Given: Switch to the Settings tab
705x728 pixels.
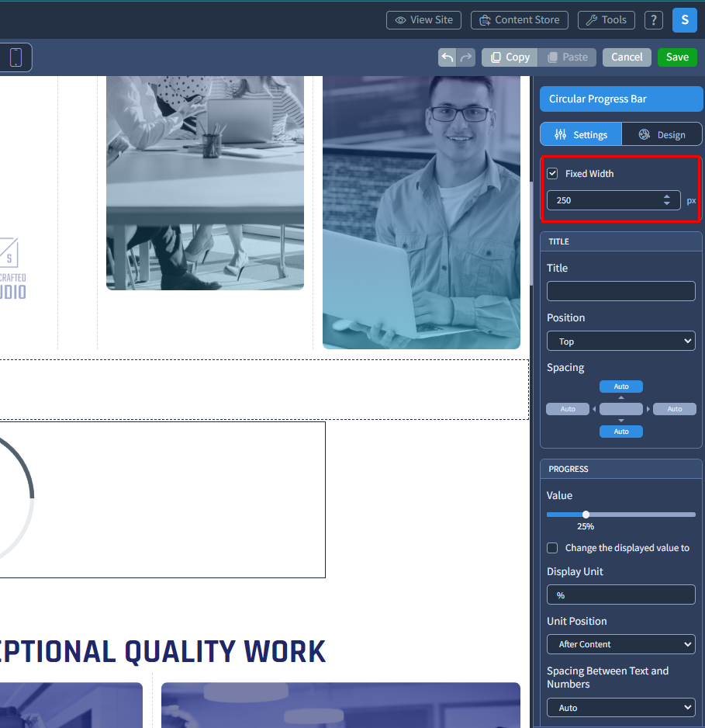Looking at the screenshot, I should (x=581, y=134).
